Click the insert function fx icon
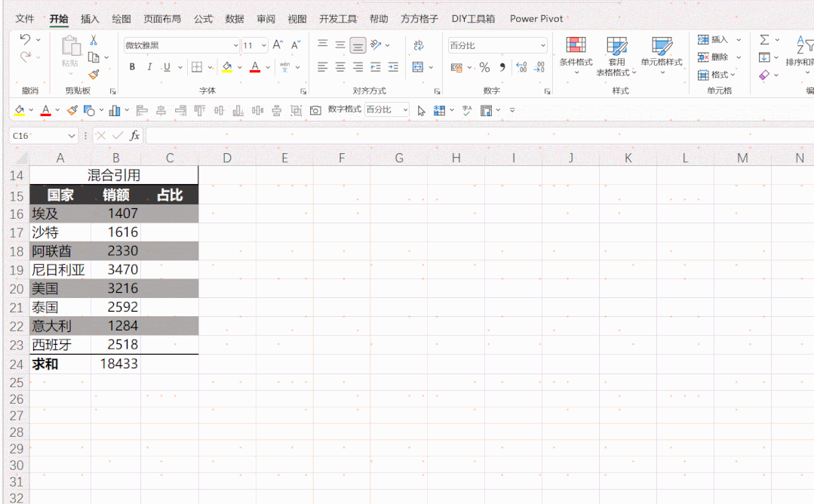 [134, 136]
